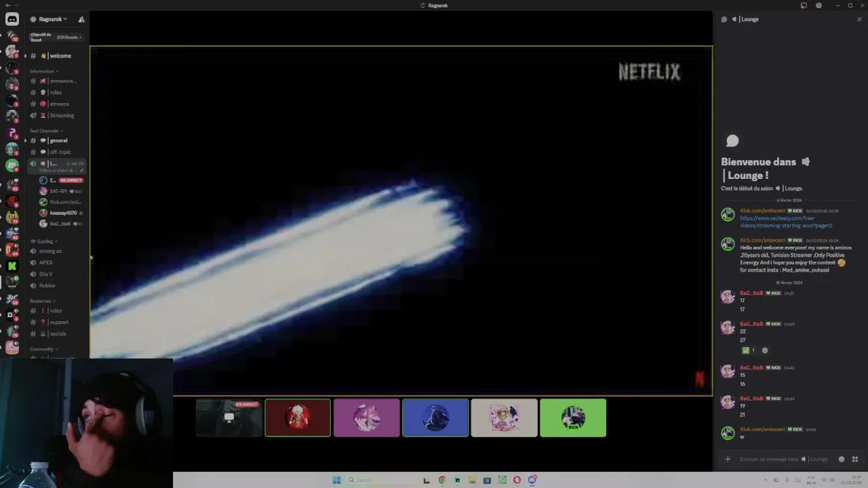The height and width of the screenshot is (488, 868).
Task: Open the Streaming channel
Action: click(x=57, y=115)
